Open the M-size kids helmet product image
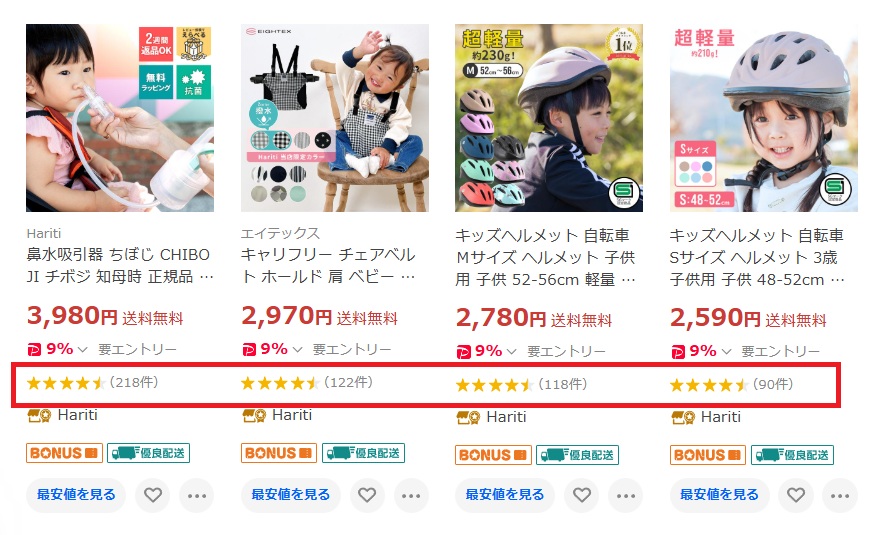 (x=549, y=118)
